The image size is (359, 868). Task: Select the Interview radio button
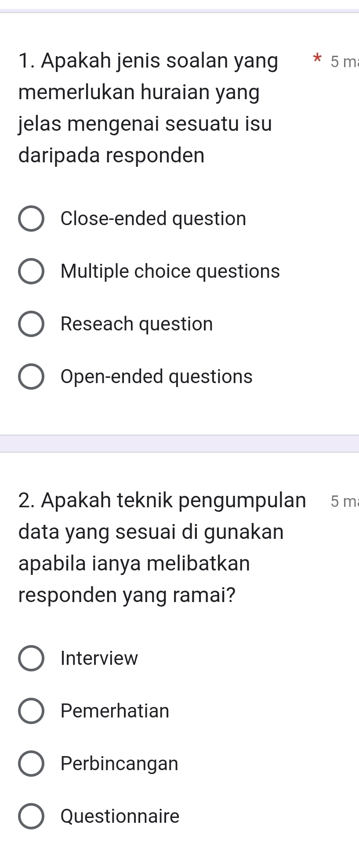[31, 658]
